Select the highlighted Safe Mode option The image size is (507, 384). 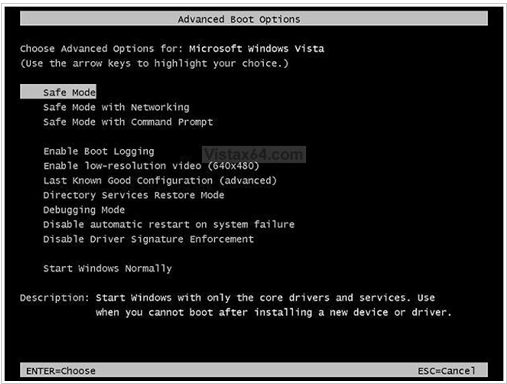(x=58, y=92)
